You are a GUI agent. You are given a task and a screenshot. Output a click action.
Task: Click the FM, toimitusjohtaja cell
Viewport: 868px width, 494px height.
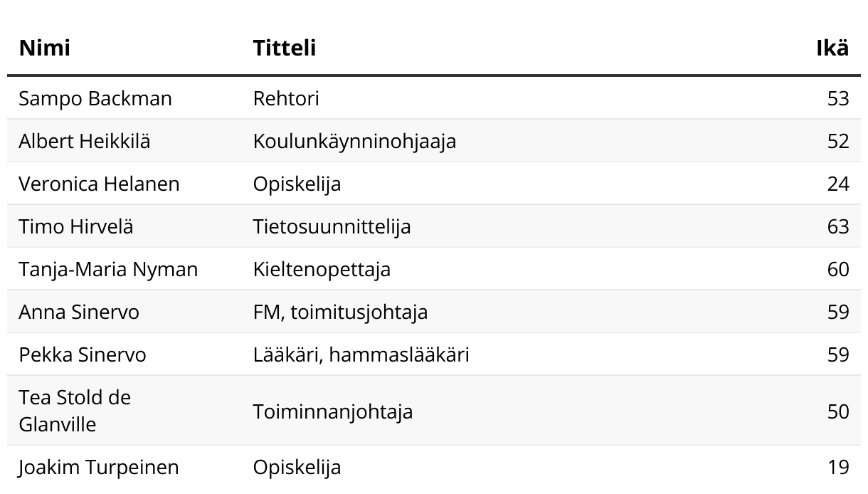point(340,312)
